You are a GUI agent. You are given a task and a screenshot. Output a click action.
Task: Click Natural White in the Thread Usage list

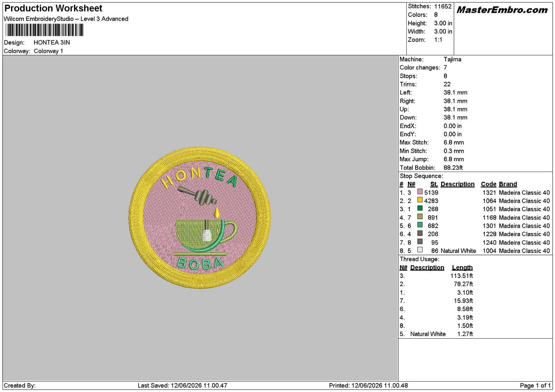coord(428,334)
